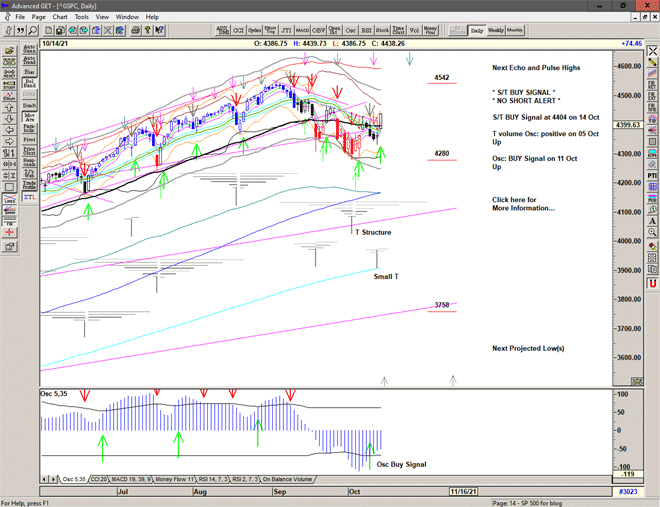The height and width of the screenshot is (507, 660).
Task: Select the Stoch indicator button
Action: click(381, 31)
